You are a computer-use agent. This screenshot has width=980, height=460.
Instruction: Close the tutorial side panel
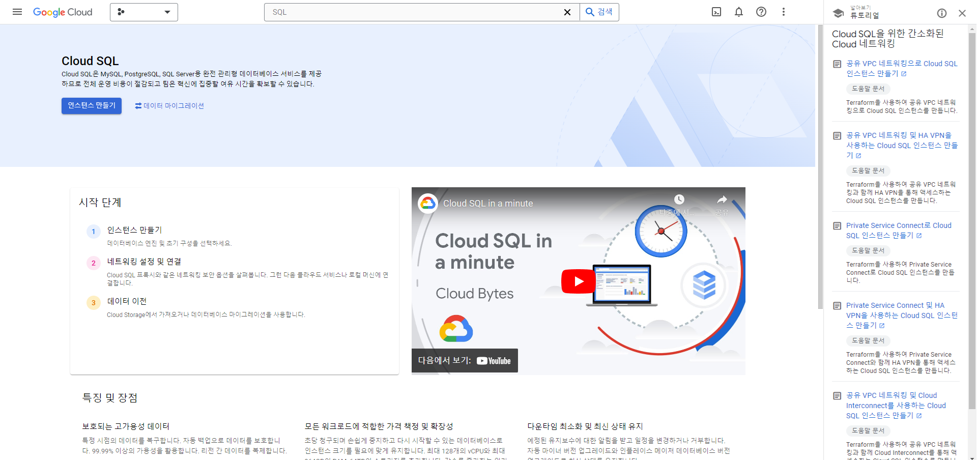pos(962,13)
